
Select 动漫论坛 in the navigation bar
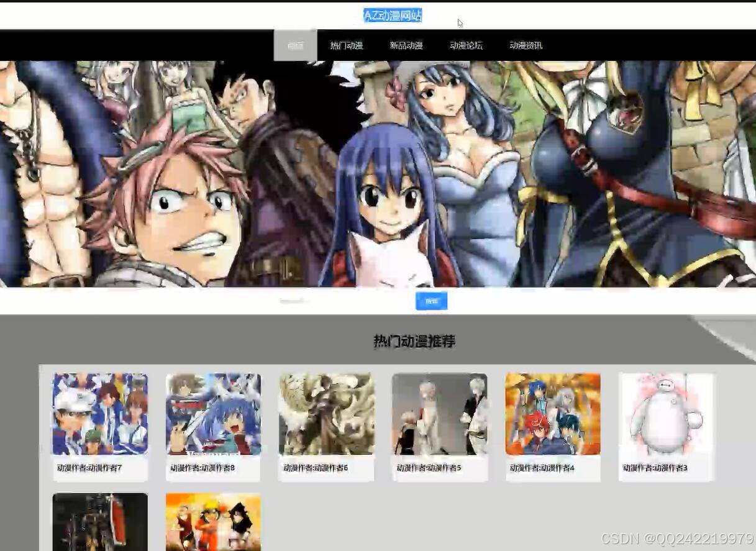466,45
